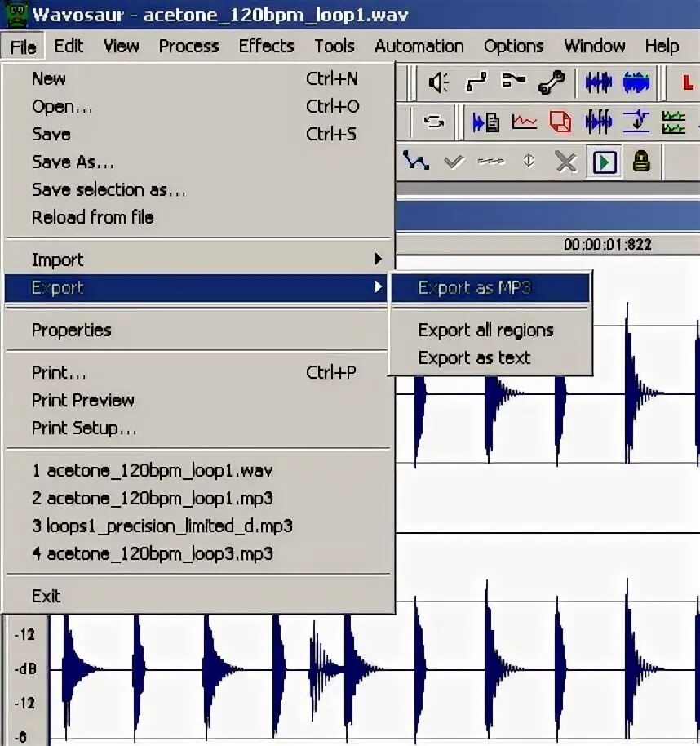This screenshot has width=700, height=746.
Task: Open the Tools menu
Action: click(334, 47)
